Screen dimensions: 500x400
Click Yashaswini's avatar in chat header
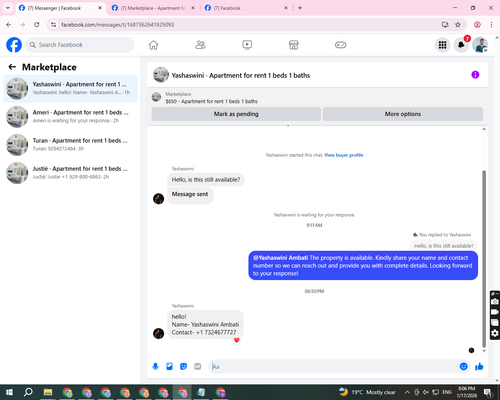coord(161,75)
